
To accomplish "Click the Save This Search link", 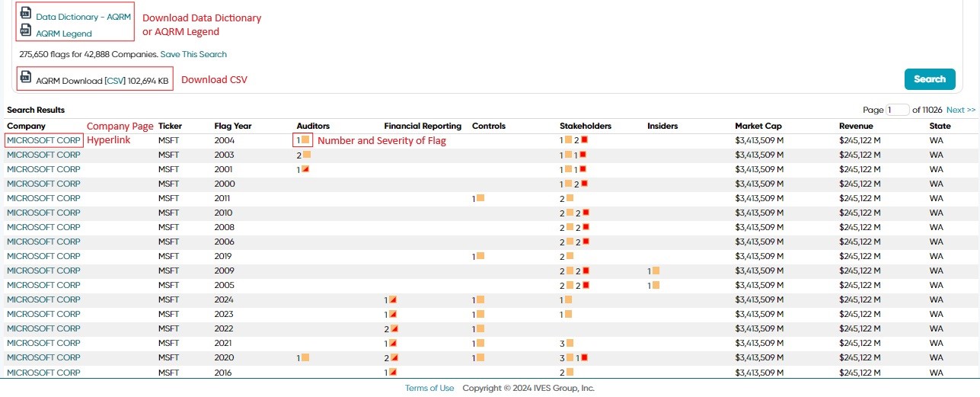I will [x=193, y=54].
